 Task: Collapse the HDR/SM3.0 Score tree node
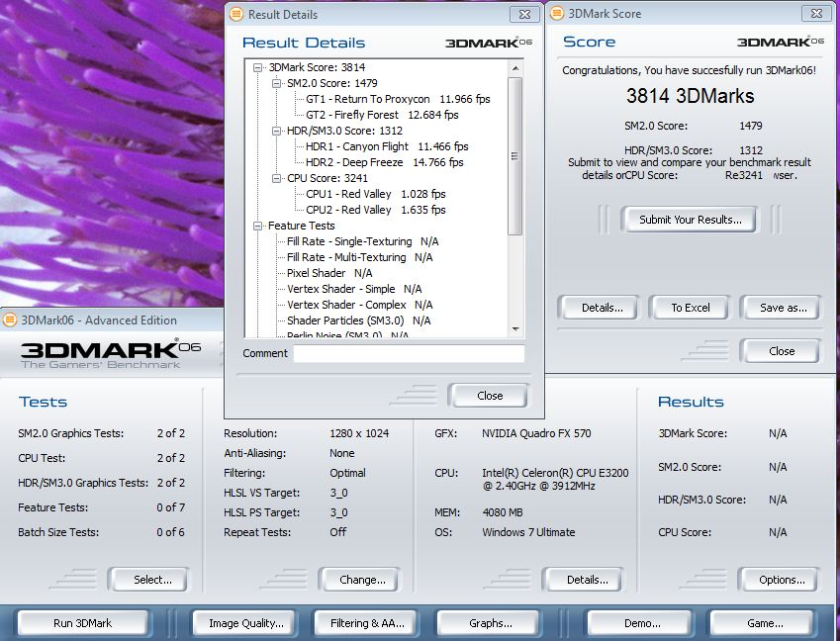tap(277, 131)
